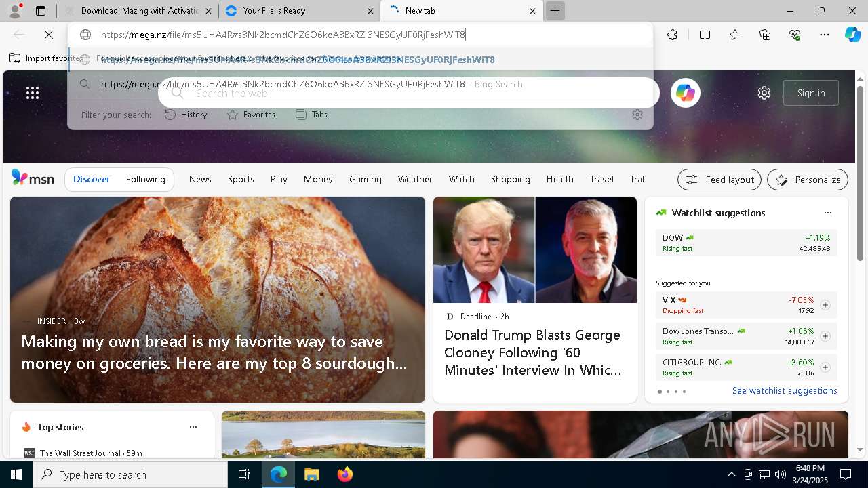Open News category
Viewport: 868px width, 488px height.
pos(200,179)
